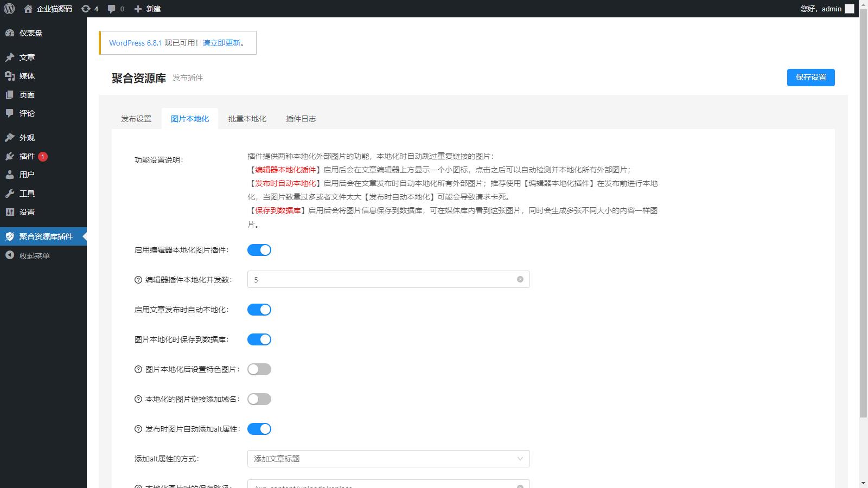
Task: Open the Dashboard (仪表盘) sidebar icon
Action: coord(10,33)
